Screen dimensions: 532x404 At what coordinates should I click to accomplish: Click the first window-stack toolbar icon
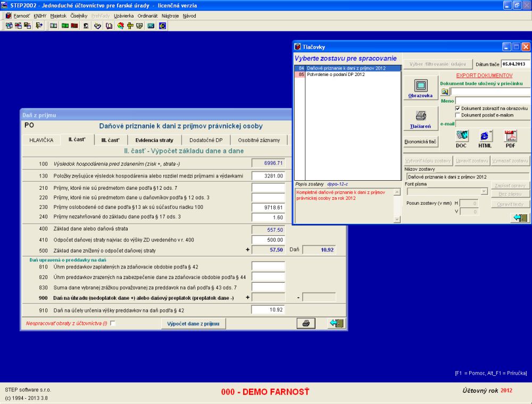pos(9,26)
